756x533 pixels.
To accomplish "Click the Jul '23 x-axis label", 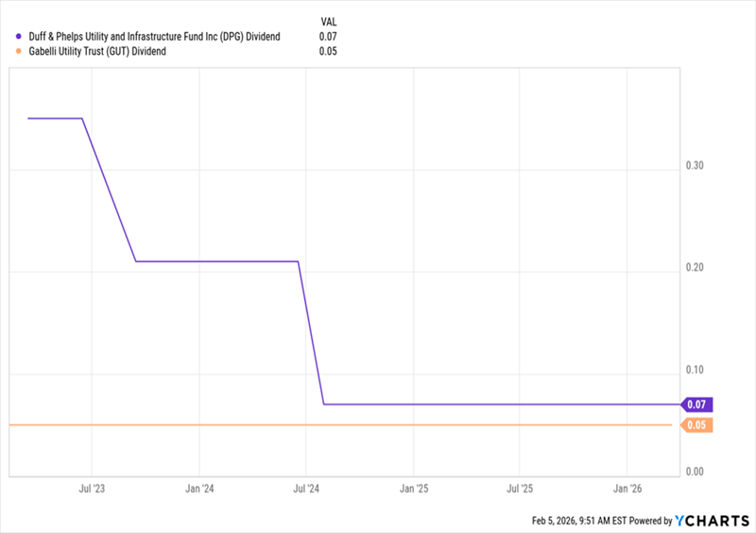I will pyautogui.click(x=92, y=489).
